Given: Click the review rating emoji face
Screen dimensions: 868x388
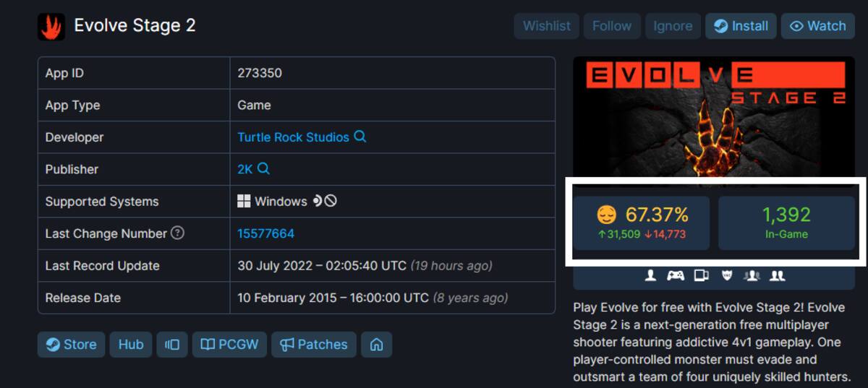Looking at the screenshot, I should pyautogui.click(x=606, y=215).
